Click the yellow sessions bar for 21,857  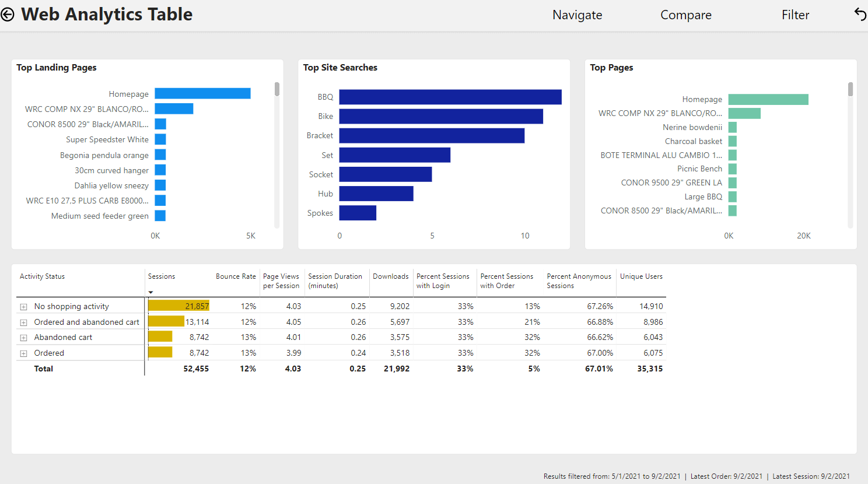(178, 306)
